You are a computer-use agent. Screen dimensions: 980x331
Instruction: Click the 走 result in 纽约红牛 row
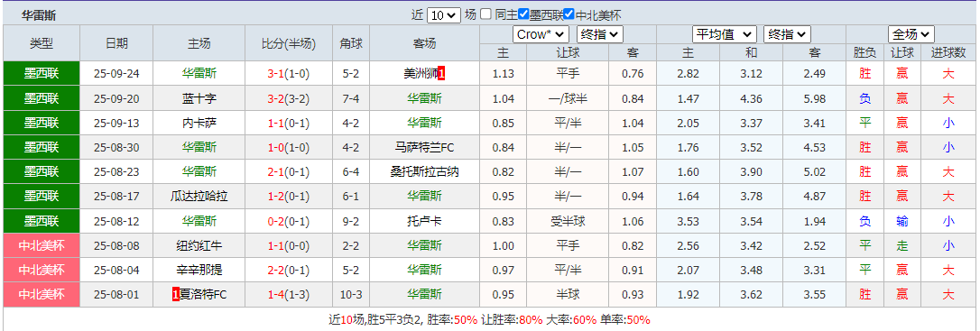click(902, 245)
